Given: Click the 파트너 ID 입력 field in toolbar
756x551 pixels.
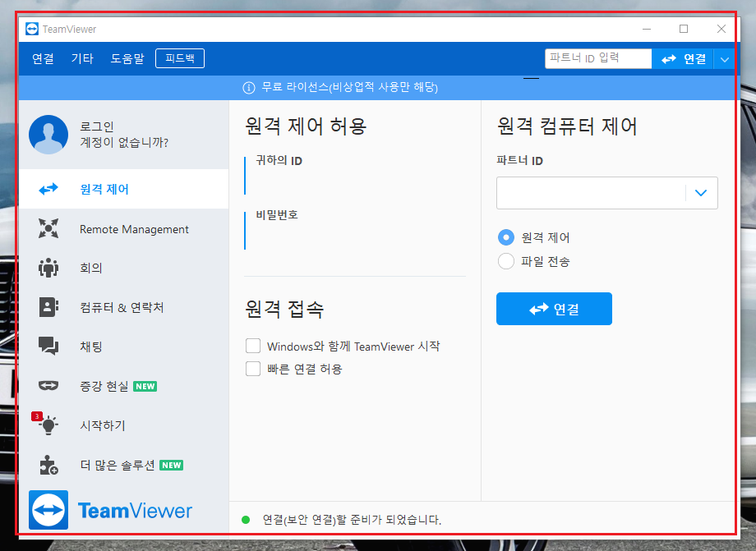Looking at the screenshot, I should [x=598, y=58].
